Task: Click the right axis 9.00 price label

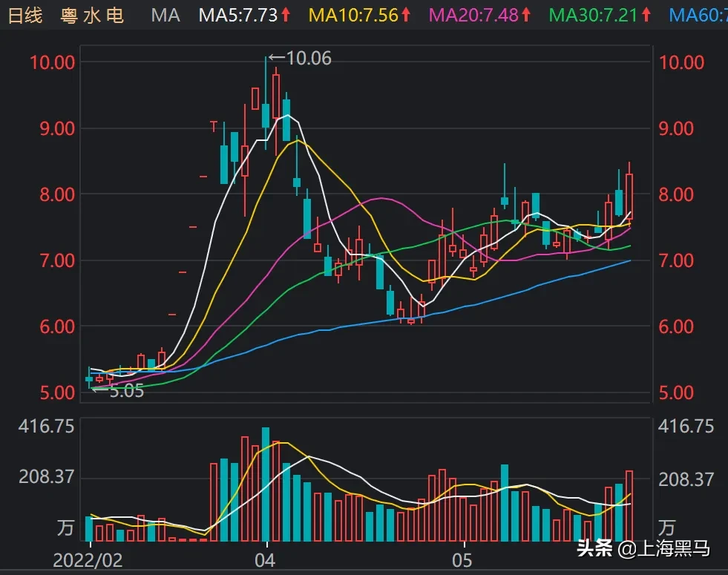Action: pos(677,128)
